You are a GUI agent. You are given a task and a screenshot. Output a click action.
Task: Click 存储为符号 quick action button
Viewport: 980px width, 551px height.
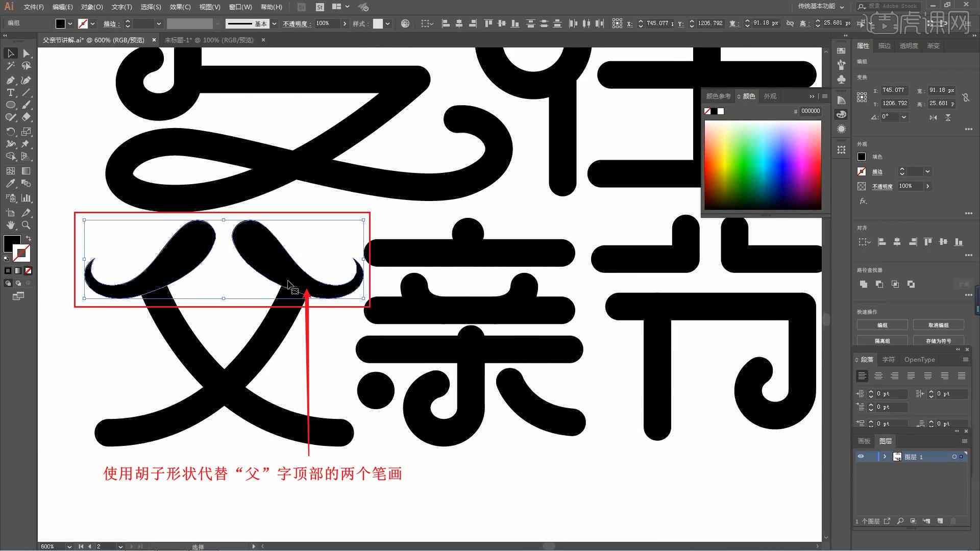[x=938, y=341]
